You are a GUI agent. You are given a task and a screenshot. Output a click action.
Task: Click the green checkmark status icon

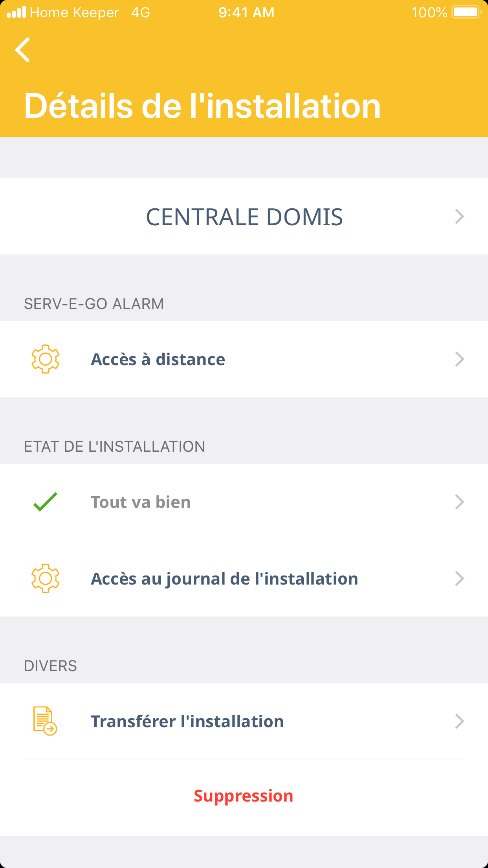[45, 502]
